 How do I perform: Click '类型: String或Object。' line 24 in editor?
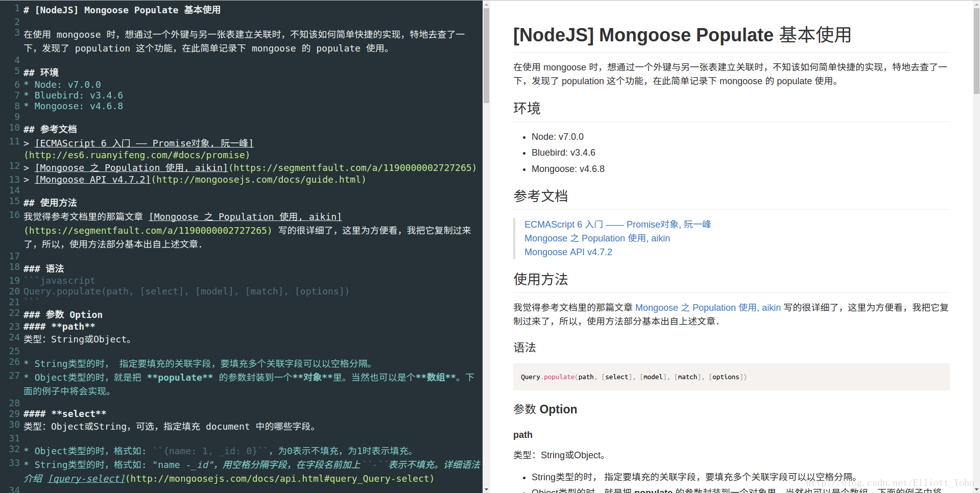[79, 339]
